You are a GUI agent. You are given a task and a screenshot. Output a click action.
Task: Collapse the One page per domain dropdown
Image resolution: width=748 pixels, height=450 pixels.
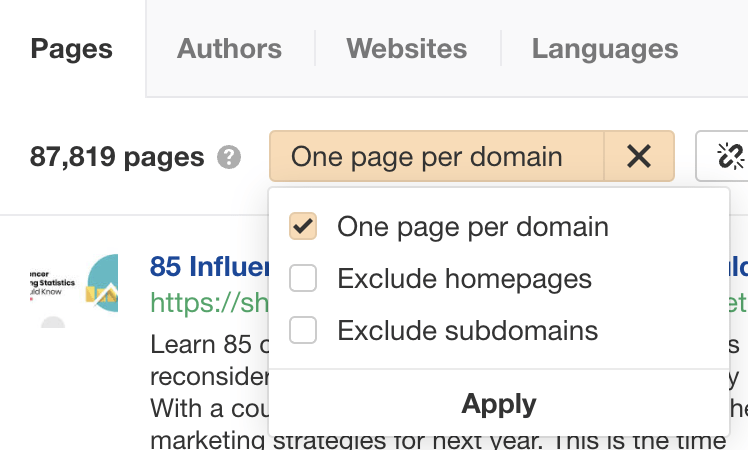(x=436, y=156)
